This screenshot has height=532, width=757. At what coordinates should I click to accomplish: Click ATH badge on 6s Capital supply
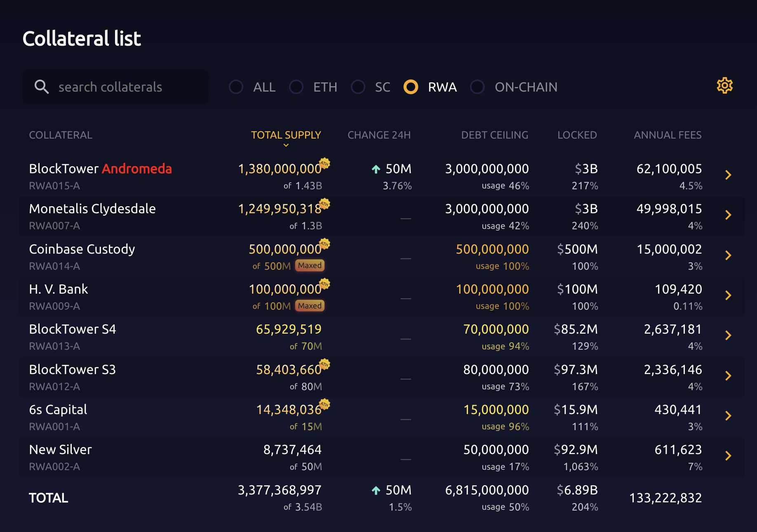(324, 404)
